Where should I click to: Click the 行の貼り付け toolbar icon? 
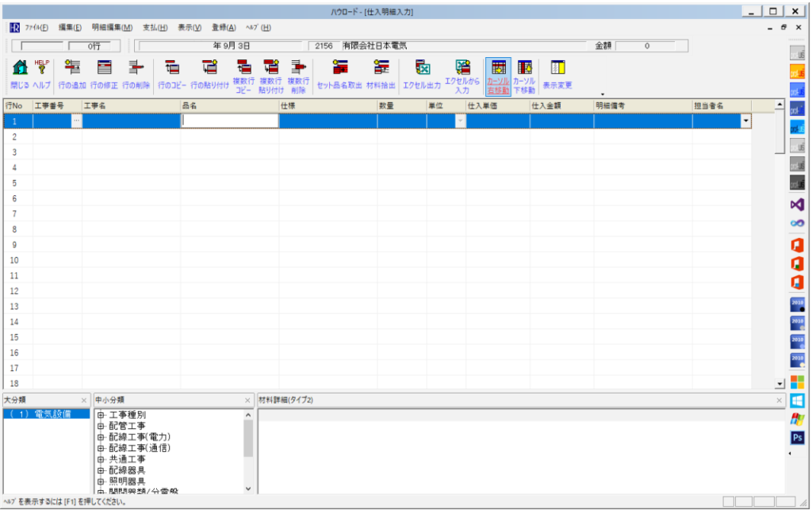(x=210, y=69)
